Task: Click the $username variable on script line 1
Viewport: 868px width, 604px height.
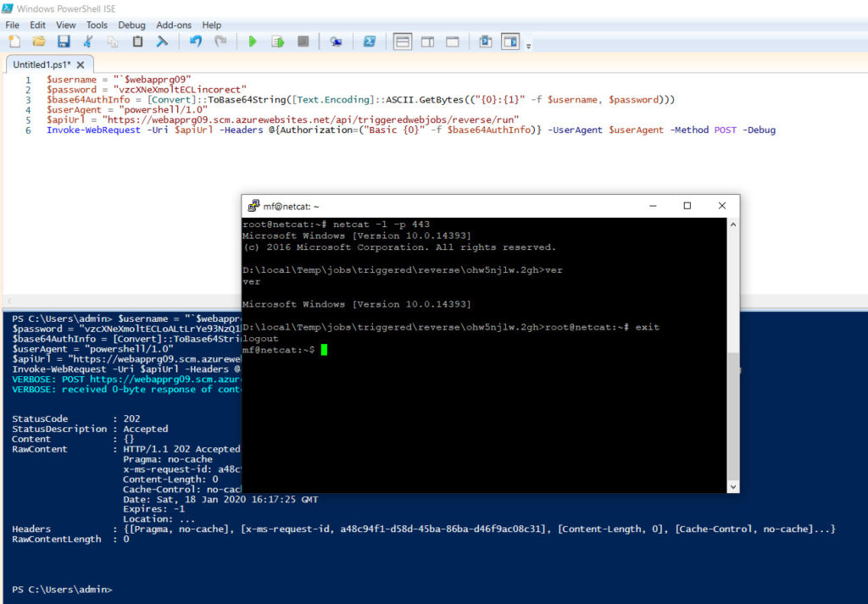Action: coord(71,80)
